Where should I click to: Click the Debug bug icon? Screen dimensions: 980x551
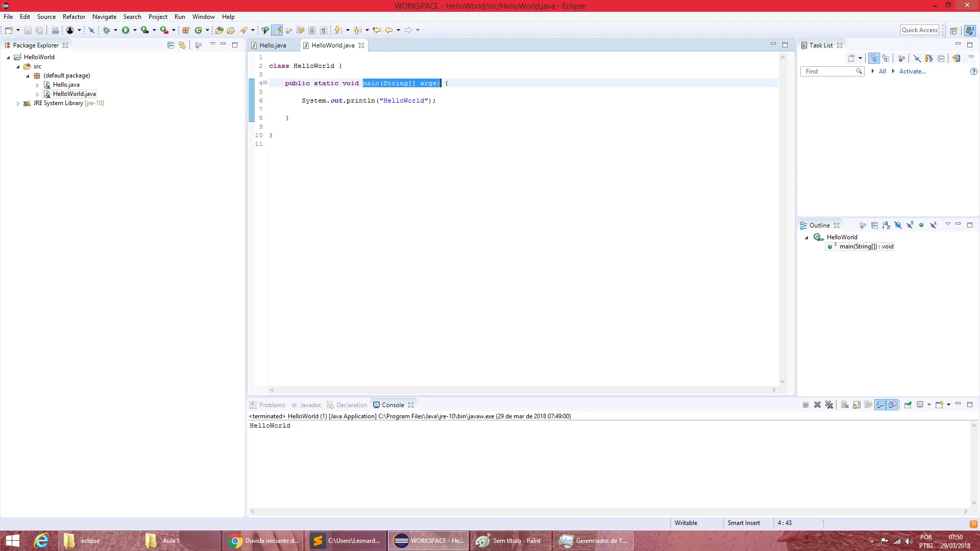click(x=106, y=30)
